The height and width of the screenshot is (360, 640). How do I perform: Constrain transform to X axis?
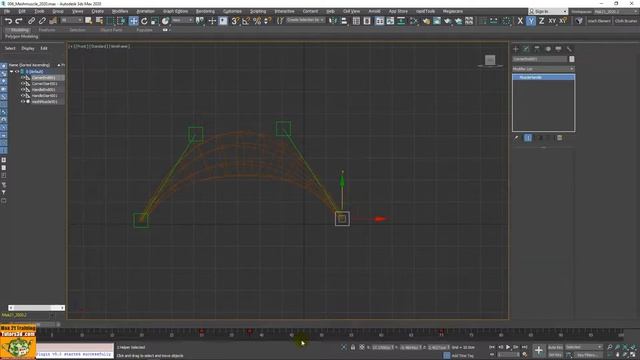520,21
